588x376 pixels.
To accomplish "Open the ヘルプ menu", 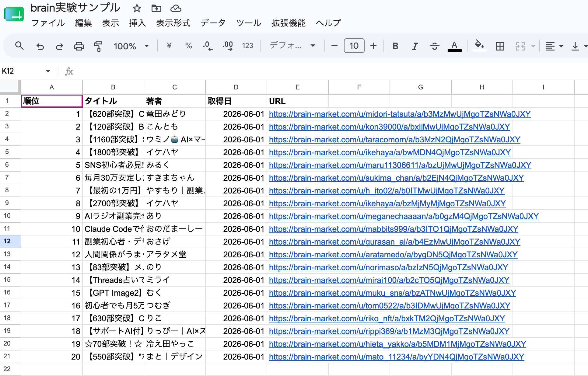I will pos(328,23).
